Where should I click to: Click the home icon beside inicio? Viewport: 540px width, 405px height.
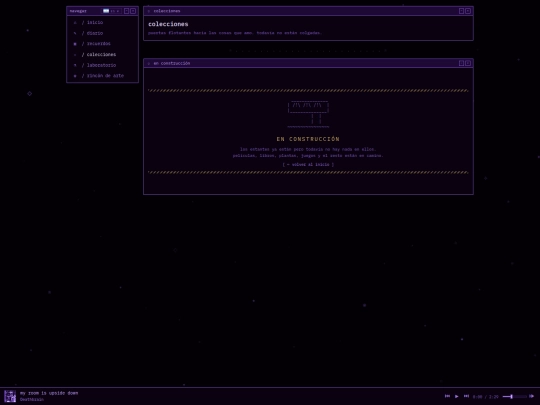click(x=75, y=23)
